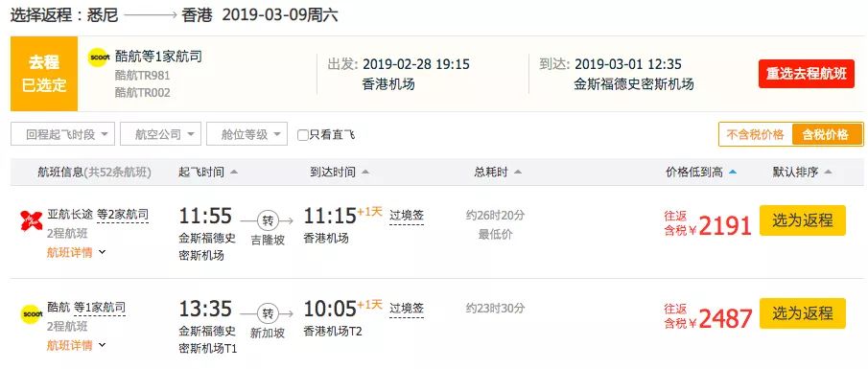Expand 航班详情 for the AirAsia flight

tap(76, 253)
